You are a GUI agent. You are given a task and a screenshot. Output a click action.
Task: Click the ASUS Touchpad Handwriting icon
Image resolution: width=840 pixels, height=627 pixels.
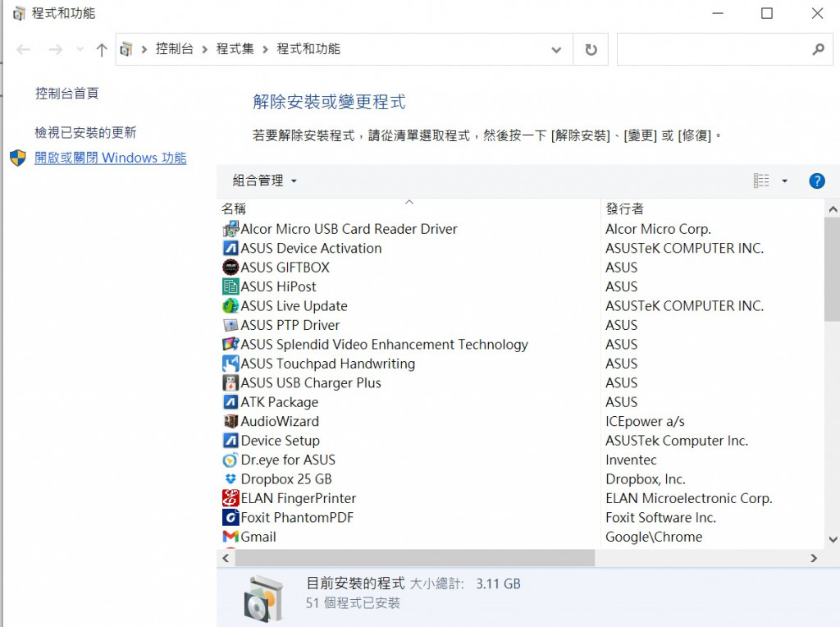point(231,364)
